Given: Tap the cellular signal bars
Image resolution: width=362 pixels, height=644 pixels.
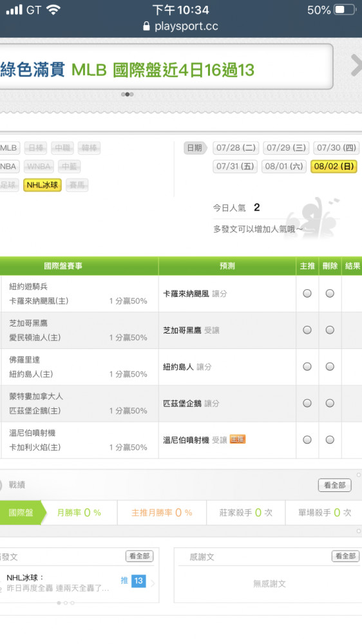Looking at the screenshot, I should [14, 10].
